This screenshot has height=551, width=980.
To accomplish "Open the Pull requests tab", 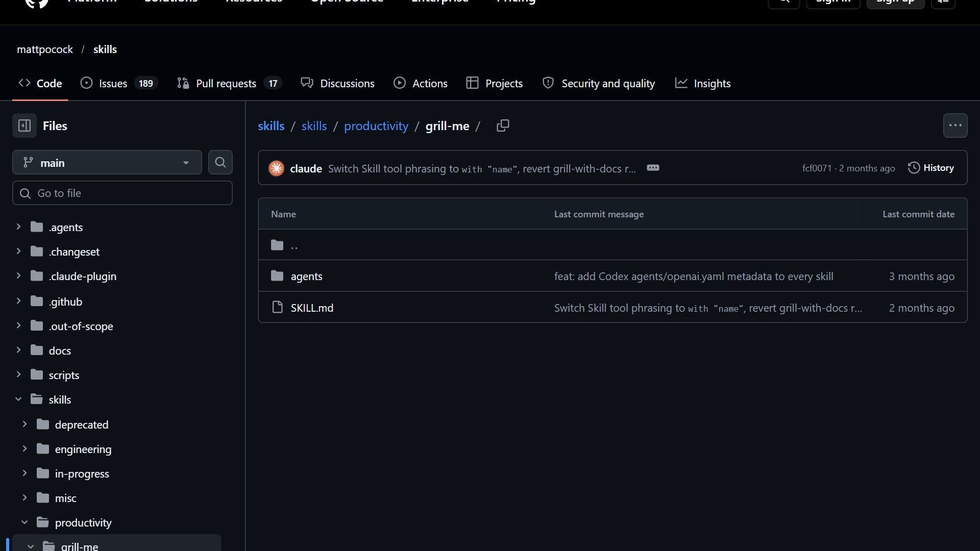I will coord(229,83).
